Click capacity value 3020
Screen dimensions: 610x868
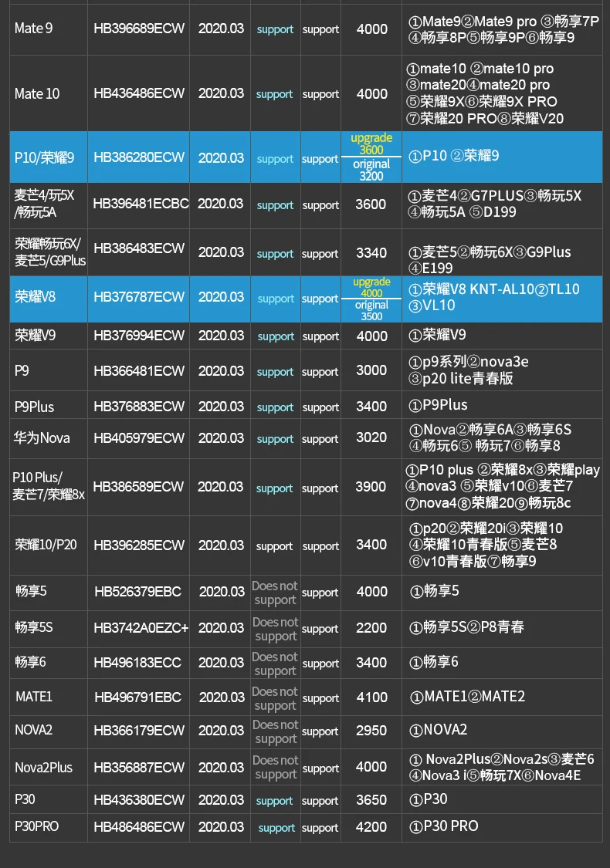pos(371,437)
